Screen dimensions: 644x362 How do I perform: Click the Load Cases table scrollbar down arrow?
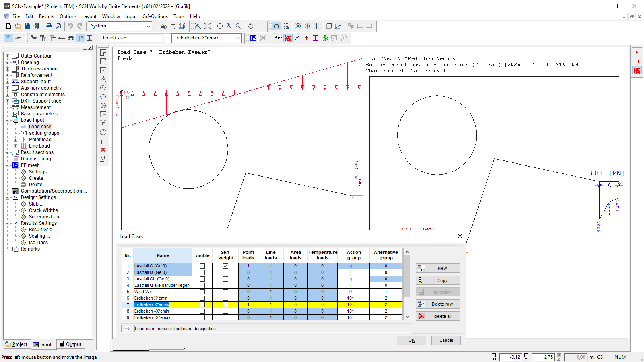[x=407, y=317]
